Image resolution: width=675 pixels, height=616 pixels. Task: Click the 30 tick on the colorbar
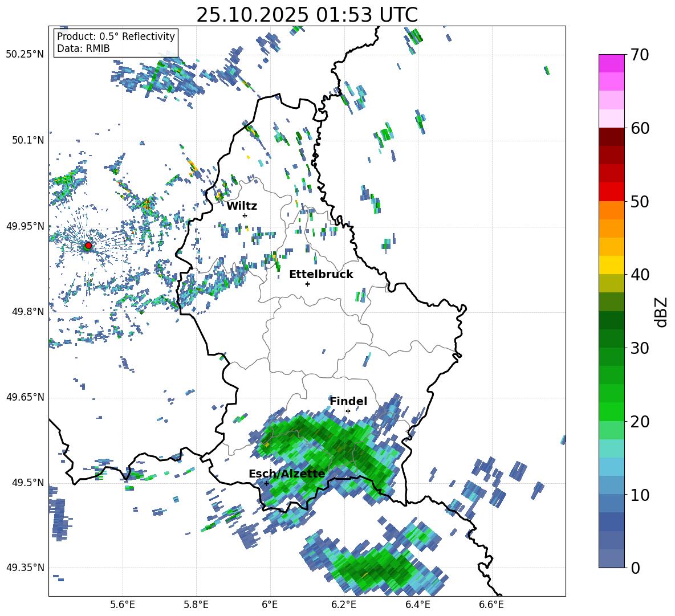click(640, 348)
